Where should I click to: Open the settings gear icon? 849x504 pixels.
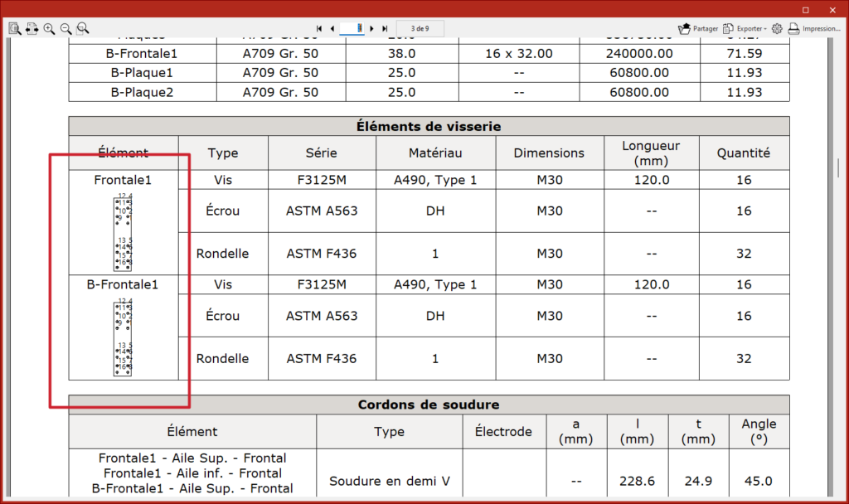[777, 29]
